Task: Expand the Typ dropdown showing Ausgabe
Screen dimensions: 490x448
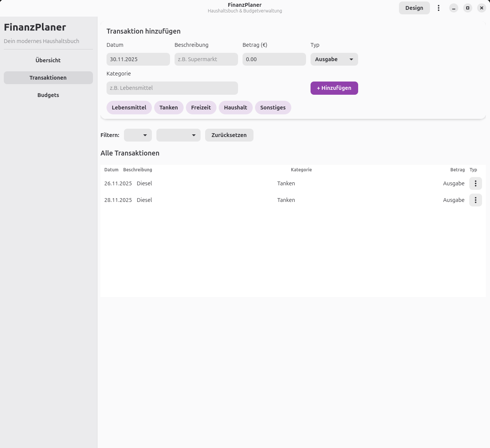Action: coord(334,59)
